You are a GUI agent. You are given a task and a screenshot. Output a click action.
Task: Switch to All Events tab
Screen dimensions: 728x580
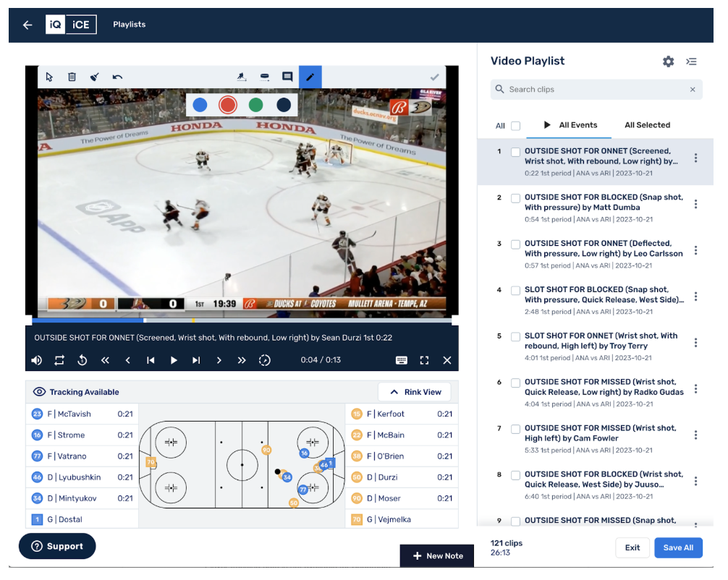pyautogui.click(x=570, y=125)
